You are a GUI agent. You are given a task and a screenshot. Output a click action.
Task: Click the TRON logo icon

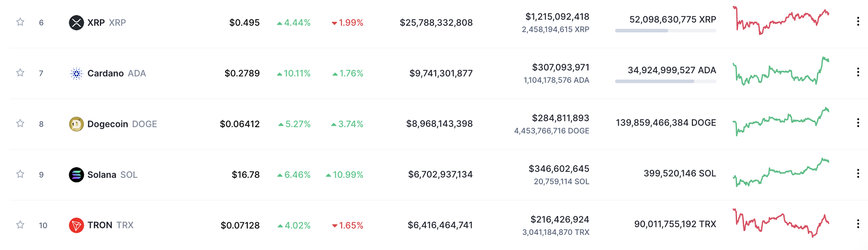tap(76, 225)
